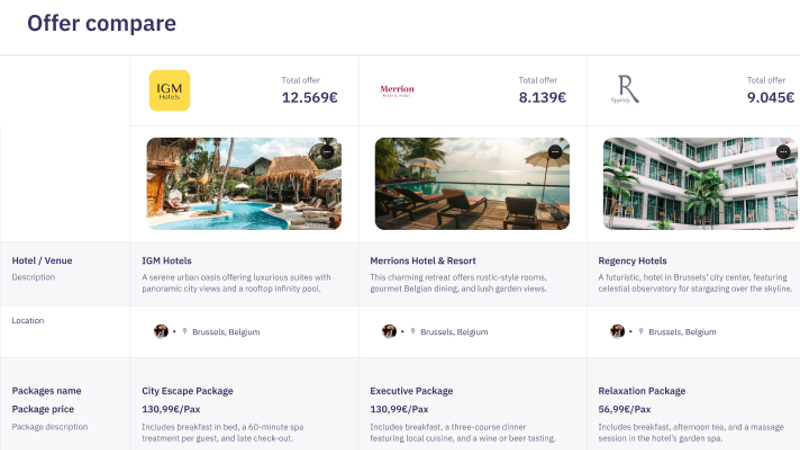Click the IGM Hotels venue name
The image size is (800, 450).
pos(167,261)
